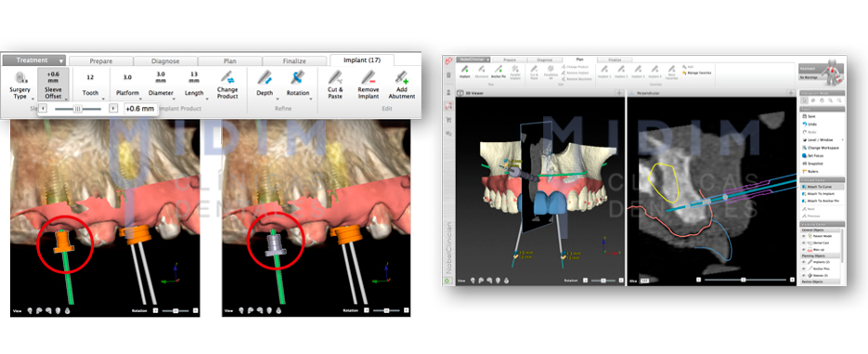Viewport: 868px width, 354px height.
Task: Click the Anchor Pin tool in NobelClinician ribbon
Action: tap(499, 71)
